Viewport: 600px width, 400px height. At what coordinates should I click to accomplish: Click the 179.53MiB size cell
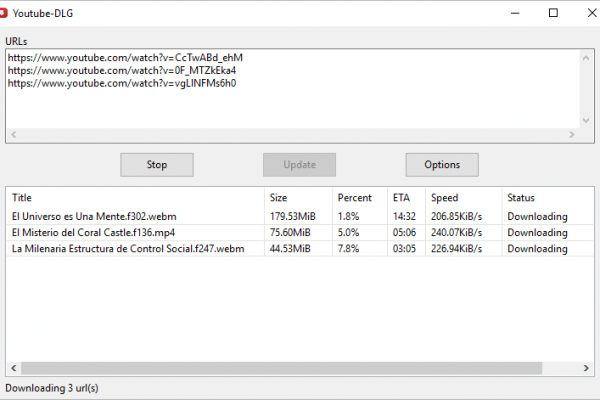tap(293, 216)
